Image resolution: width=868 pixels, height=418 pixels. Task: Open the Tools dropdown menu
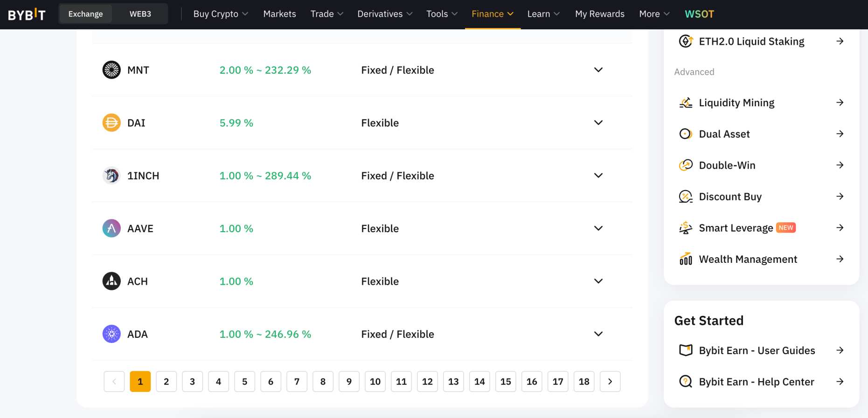(x=442, y=14)
